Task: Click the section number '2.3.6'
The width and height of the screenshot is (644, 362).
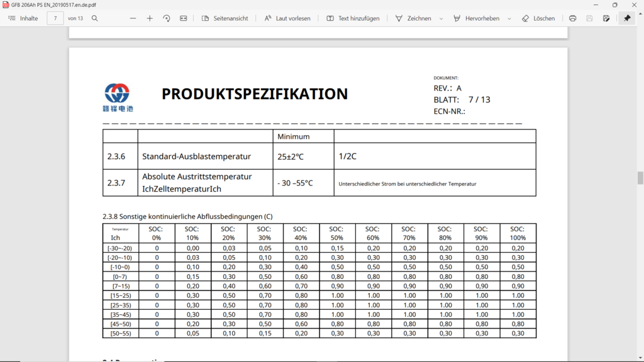Action: 116,156
